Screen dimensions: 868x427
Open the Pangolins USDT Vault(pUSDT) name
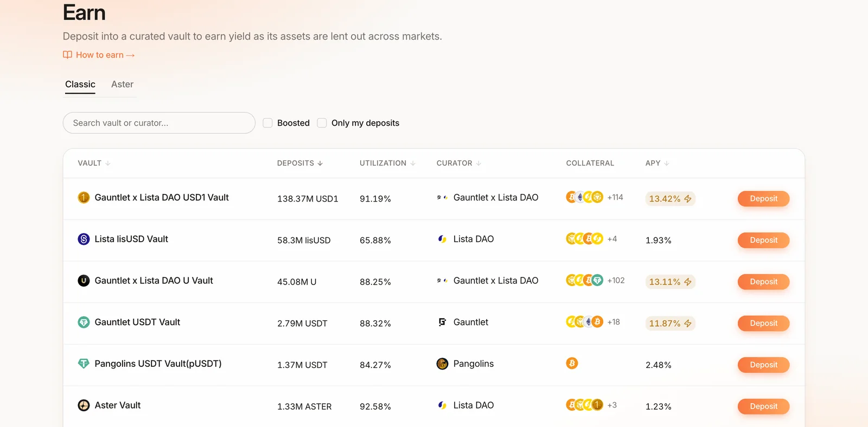[158, 364]
